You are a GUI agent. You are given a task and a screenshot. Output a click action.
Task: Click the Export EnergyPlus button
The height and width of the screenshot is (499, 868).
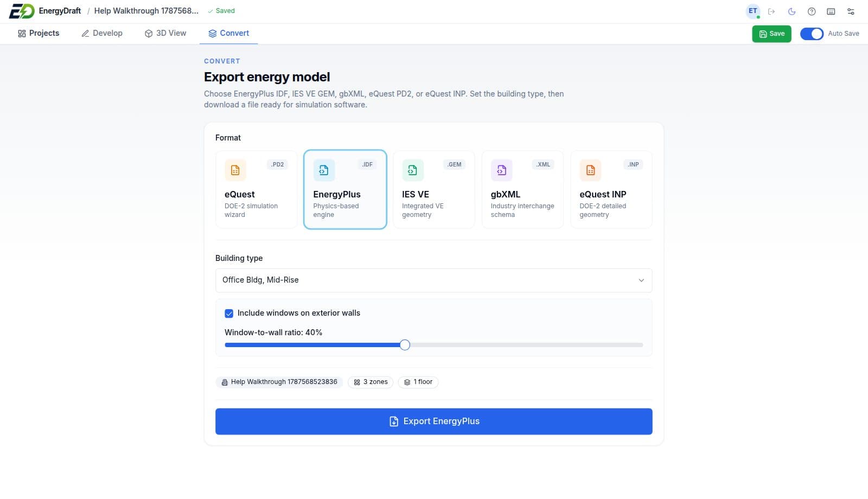(434, 421)
